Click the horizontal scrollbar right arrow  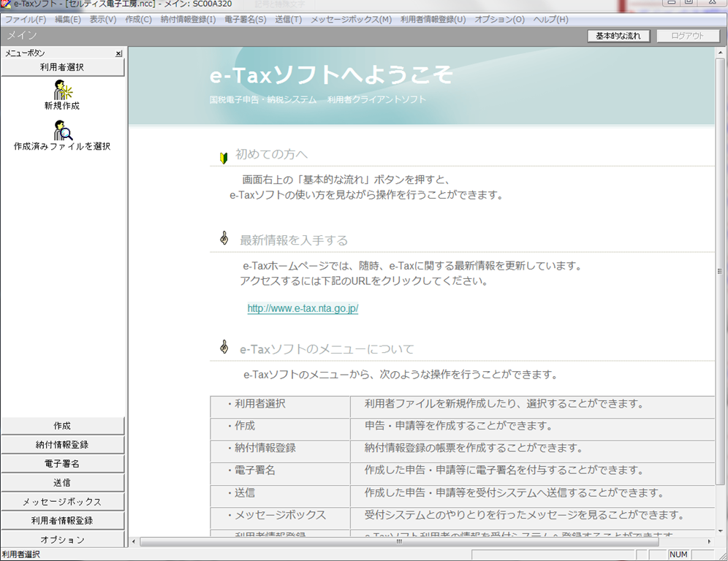click(x=709, y=541)
